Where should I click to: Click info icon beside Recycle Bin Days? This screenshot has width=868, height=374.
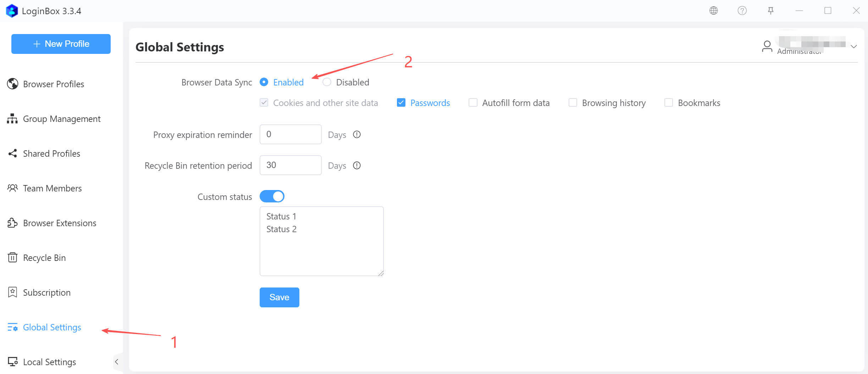[357, 166]
